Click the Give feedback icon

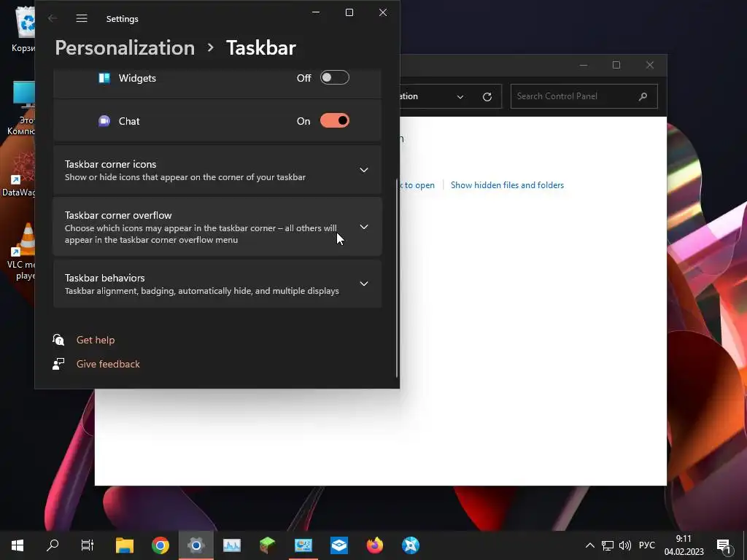[58, 364]
